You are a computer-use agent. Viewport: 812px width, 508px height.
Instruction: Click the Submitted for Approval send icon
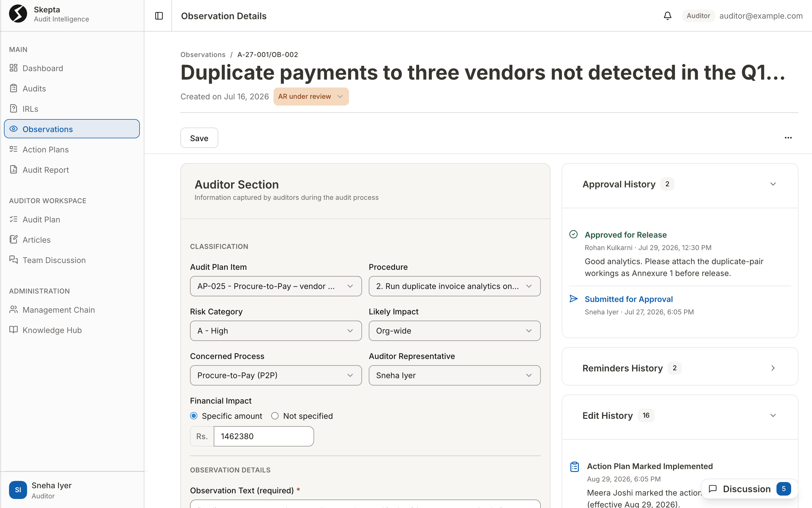coord(573,299)
